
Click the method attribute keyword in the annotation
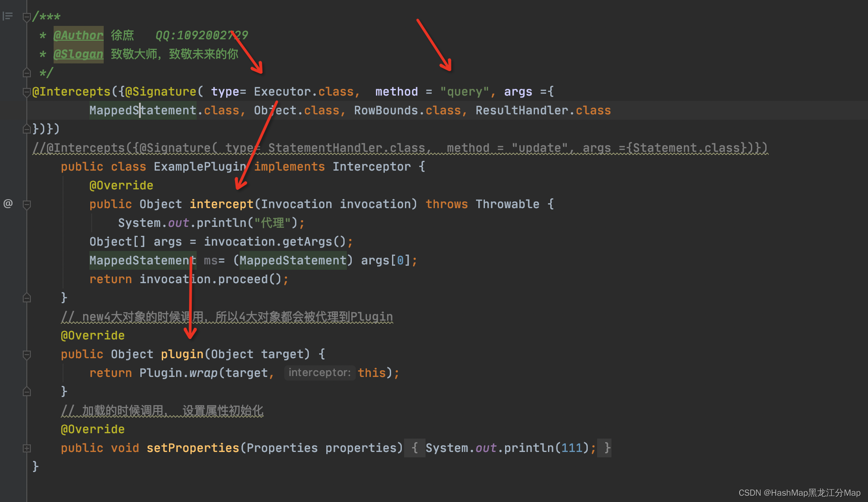click(x=396, y=92)
